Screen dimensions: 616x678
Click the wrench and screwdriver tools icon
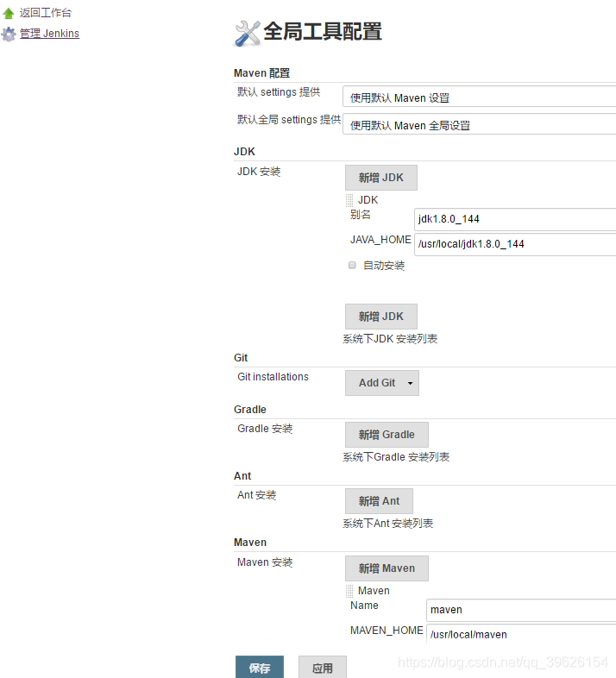(x=248, y=33)
